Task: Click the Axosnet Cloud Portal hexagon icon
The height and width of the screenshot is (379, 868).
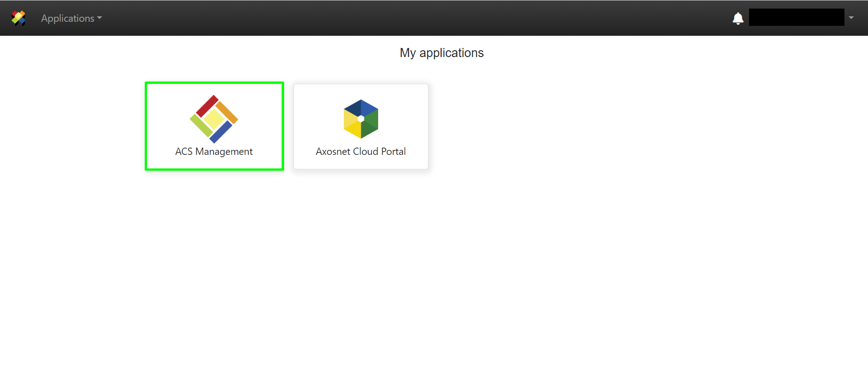Action: point(360,119)
